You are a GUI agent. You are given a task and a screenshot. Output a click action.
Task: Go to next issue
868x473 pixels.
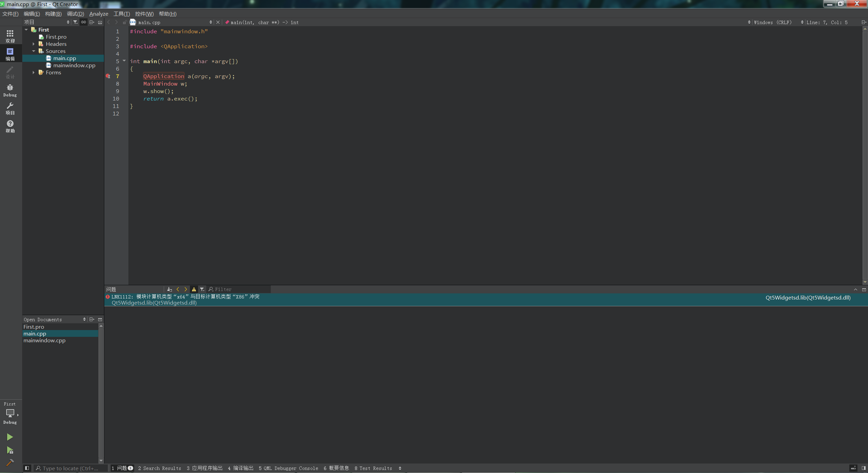click(x=185, y=289)
